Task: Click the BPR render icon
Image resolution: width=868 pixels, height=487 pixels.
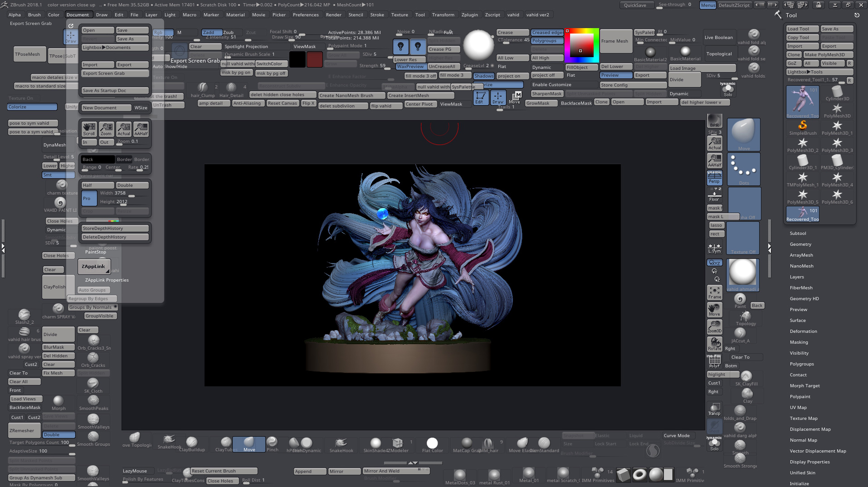Action: [x=714, y=121]
